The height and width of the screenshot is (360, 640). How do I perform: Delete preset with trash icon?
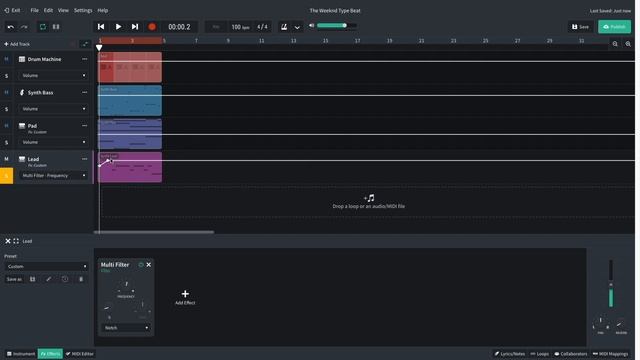pyautogui.click(x=81, y=279)
